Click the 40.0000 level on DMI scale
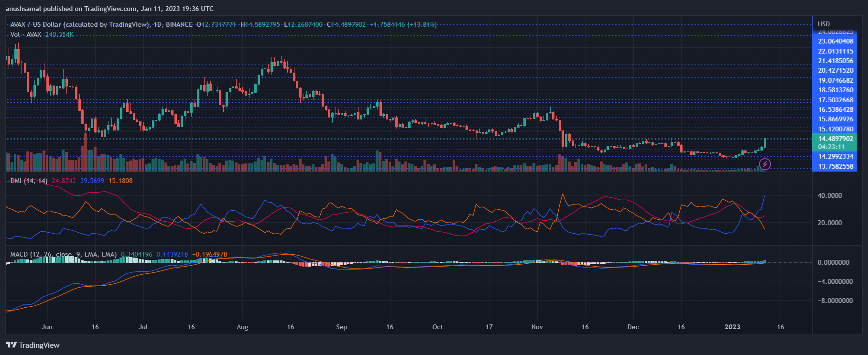Viewport: 868px width, 355px height. (x=830, y=195)
